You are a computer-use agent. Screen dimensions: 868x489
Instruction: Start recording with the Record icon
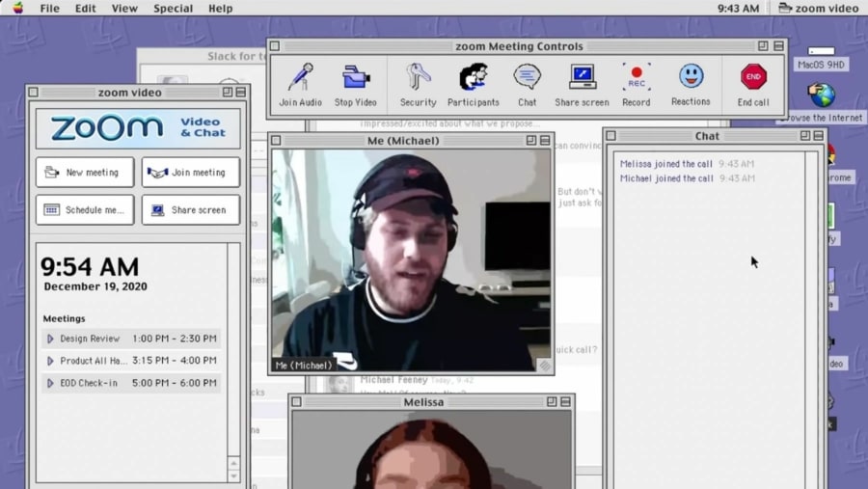pyautogui.click(x=636, y=78)
